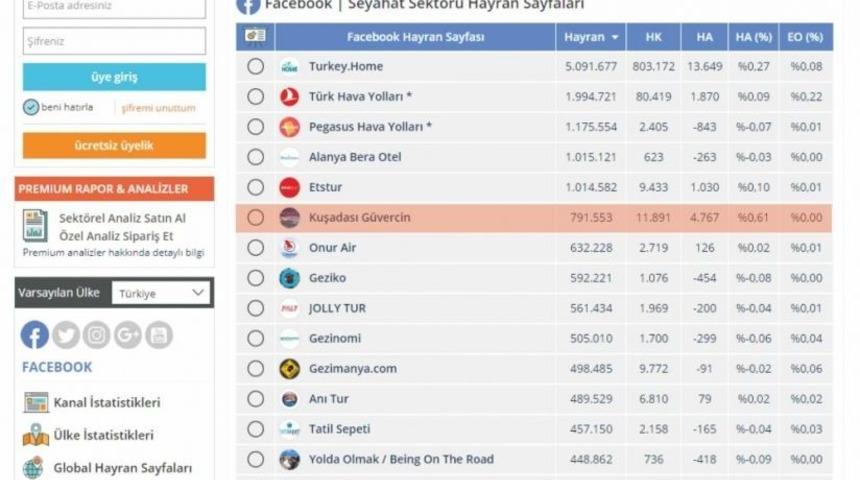Open the Yolda Olmak / Being On The Road name
The width and height of the screenshot is (860, 480).
coord(401,459)
